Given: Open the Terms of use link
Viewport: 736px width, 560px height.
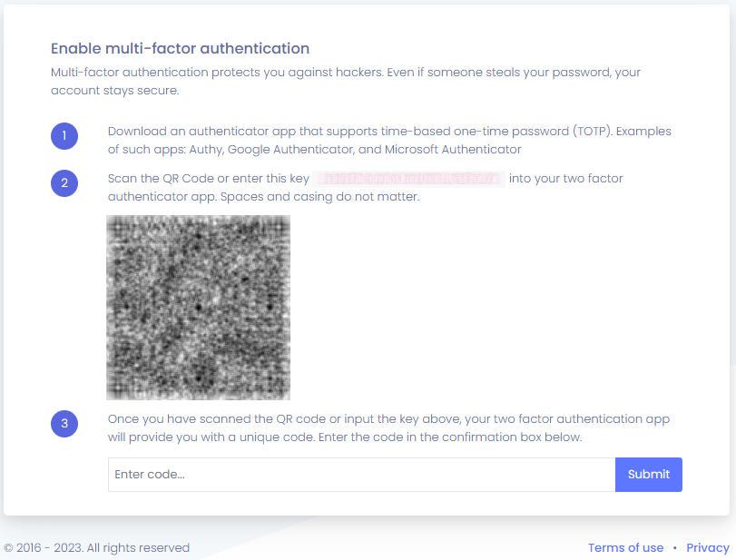Looking at the screenshot, I should (x=625, y=547).
